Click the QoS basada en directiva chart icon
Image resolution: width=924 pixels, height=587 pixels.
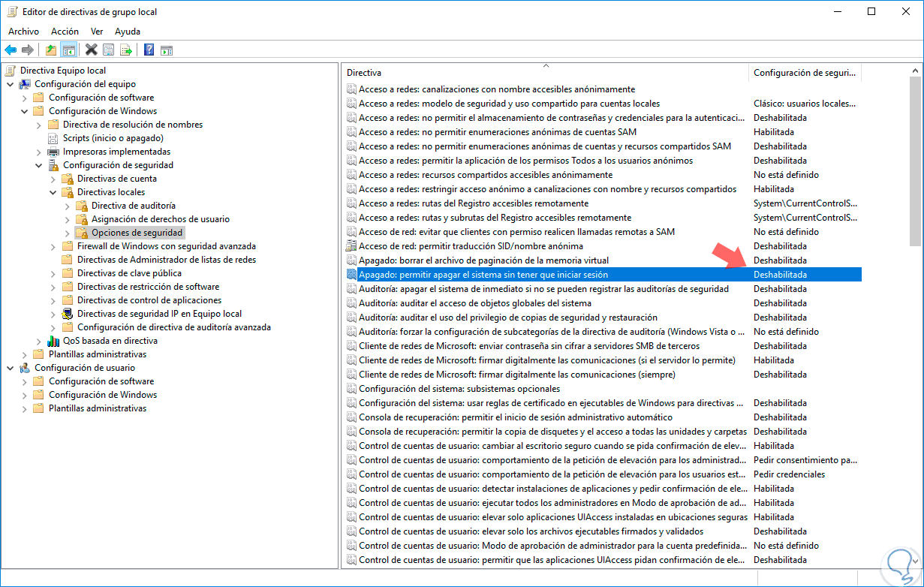pyautogui.click(x=53, y=341)
